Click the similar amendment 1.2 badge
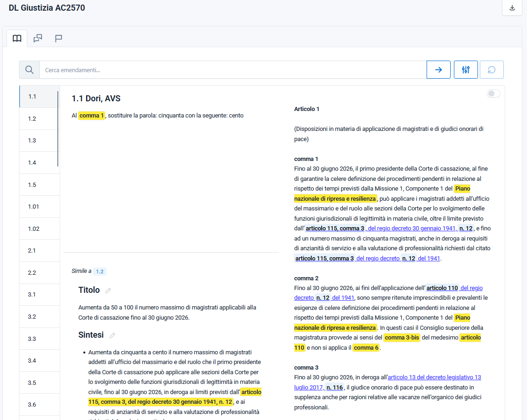 (x=99, y=272)
